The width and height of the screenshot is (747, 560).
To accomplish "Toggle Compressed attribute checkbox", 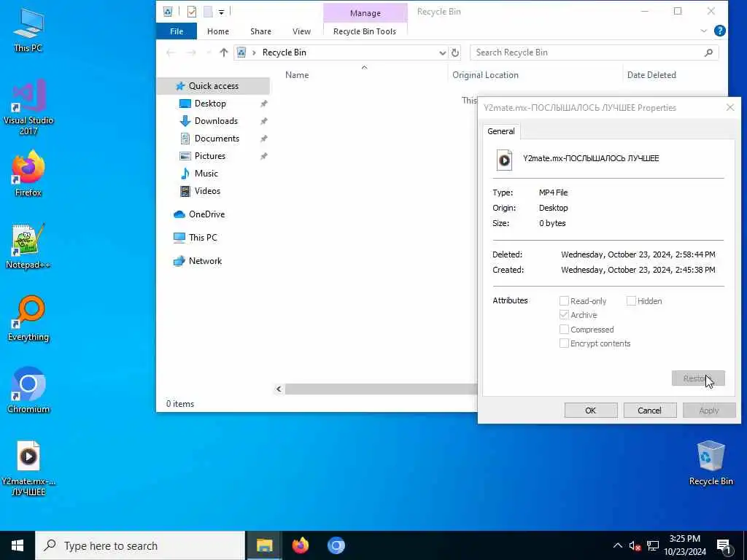I will pyautogui.click(x=564, y=329).
